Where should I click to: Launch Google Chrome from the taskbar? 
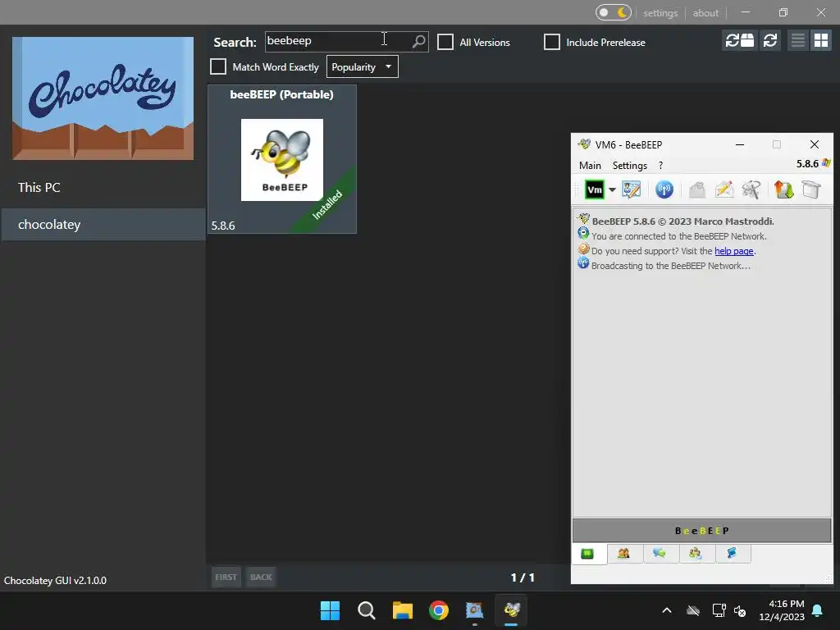[439, 610]
